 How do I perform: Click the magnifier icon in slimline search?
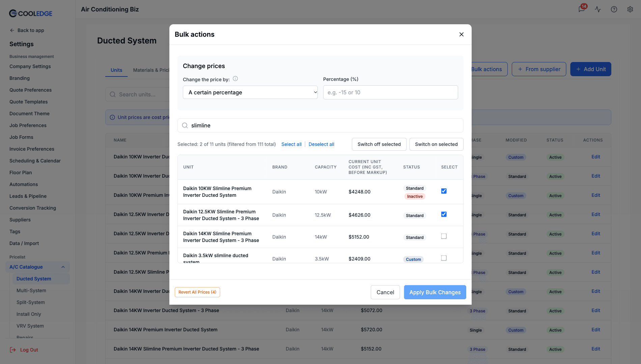click(185, 125)
